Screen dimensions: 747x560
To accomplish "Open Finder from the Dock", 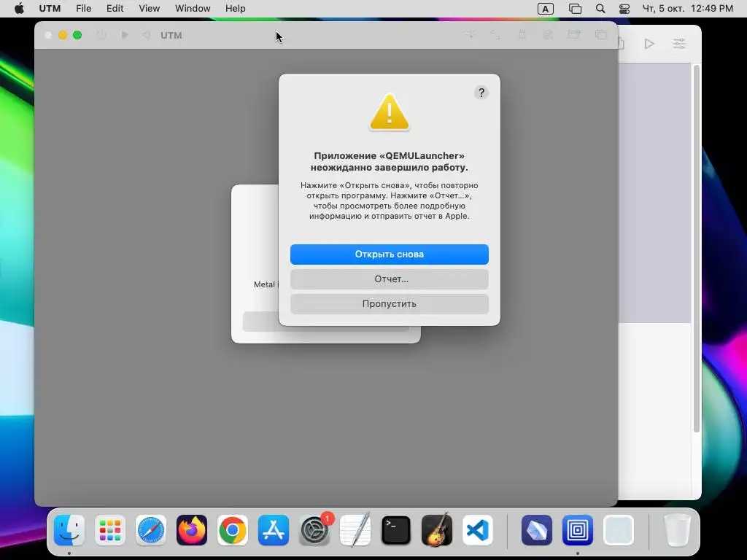I will [x=69, y=530].
